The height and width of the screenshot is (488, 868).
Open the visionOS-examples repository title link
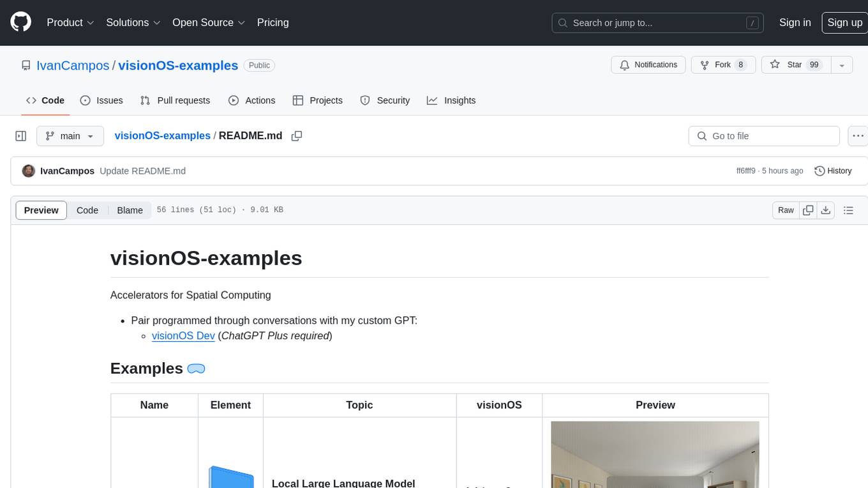(x=178, y=65)
